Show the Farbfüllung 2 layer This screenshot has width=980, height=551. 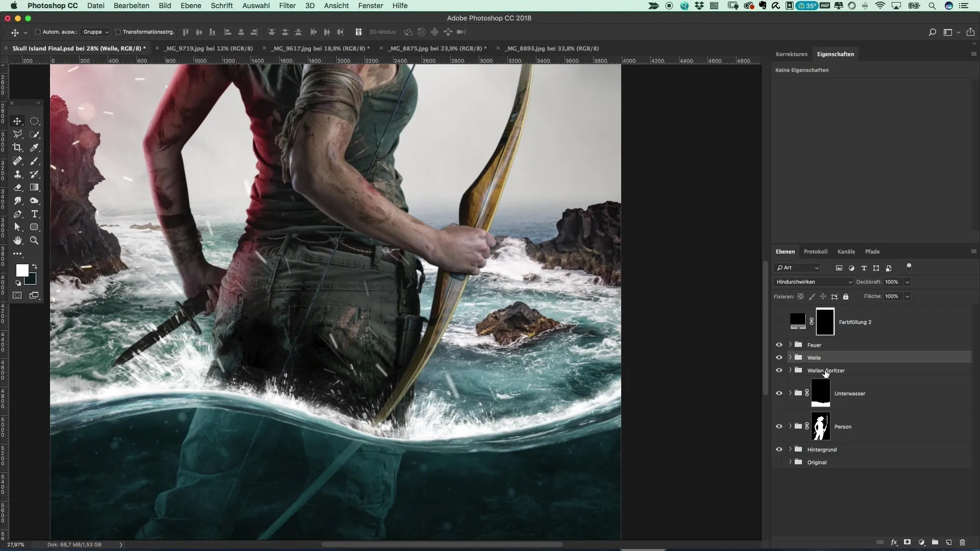point(779,322)
